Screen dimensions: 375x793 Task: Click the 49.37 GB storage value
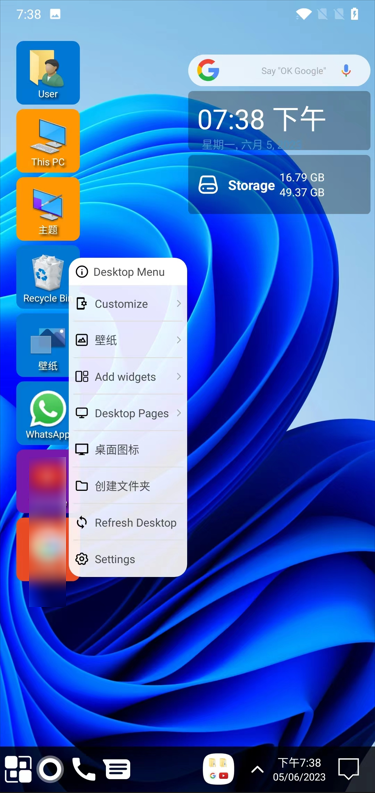[302, 193]
